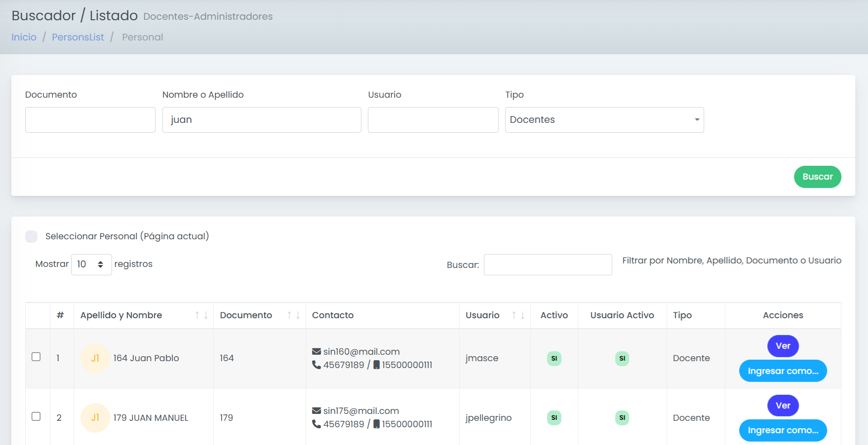Open the Mostrar registros count selector
Image resolution: width=868 pixels, height=445 pixels.
tap(91, 264)
